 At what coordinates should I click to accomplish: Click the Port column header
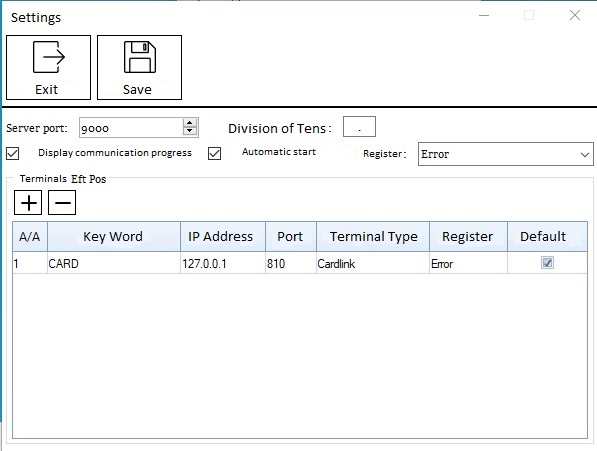tap(291, 236)
